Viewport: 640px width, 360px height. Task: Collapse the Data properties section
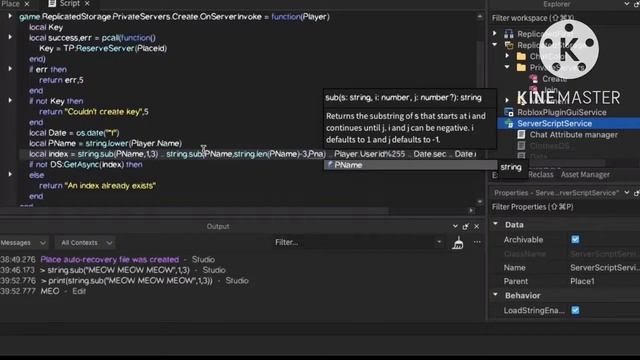point(496,224)
